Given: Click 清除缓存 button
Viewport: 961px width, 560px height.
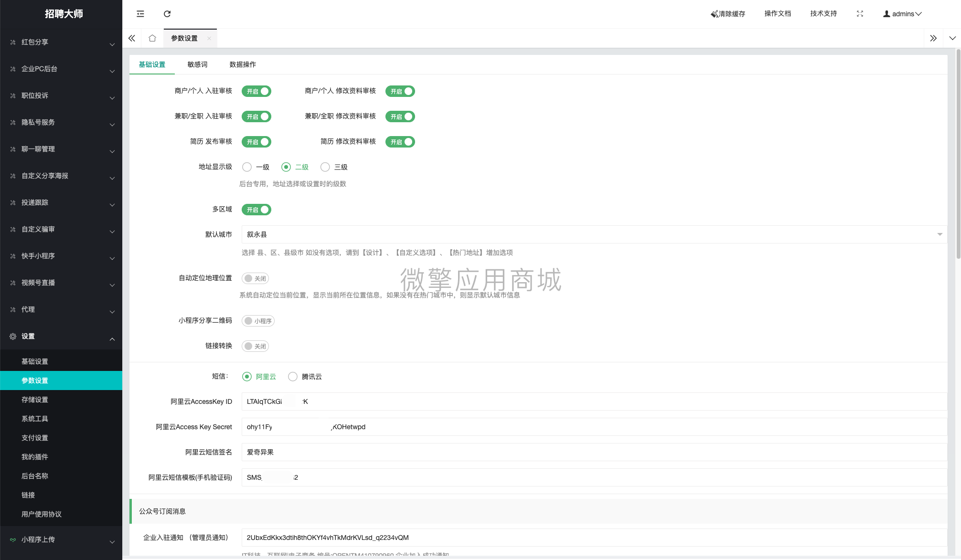Looking at the screenshot, I should coord(728,14).
